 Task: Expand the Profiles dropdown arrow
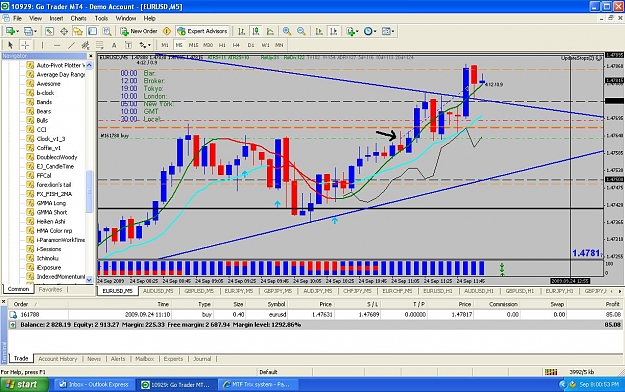tap(35, 31)
